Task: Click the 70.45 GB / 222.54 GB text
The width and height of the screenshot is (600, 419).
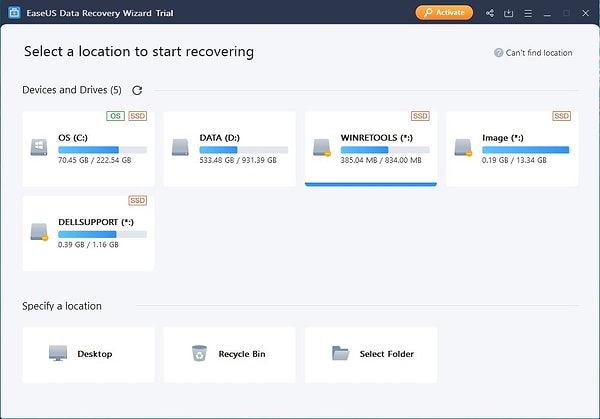Action: click(95, 160)
